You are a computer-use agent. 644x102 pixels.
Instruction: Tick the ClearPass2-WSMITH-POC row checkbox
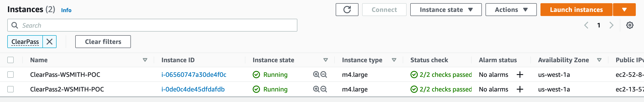pos(10,89)
